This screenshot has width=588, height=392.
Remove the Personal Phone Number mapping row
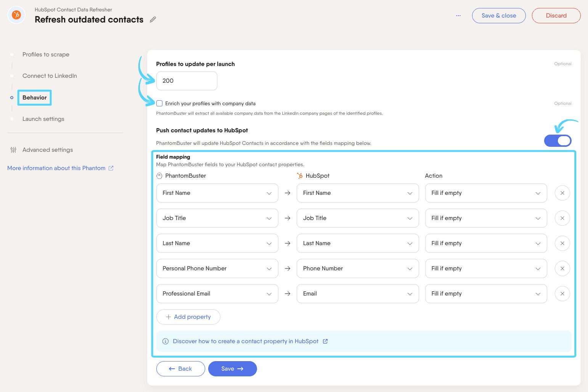pos(562,268)
